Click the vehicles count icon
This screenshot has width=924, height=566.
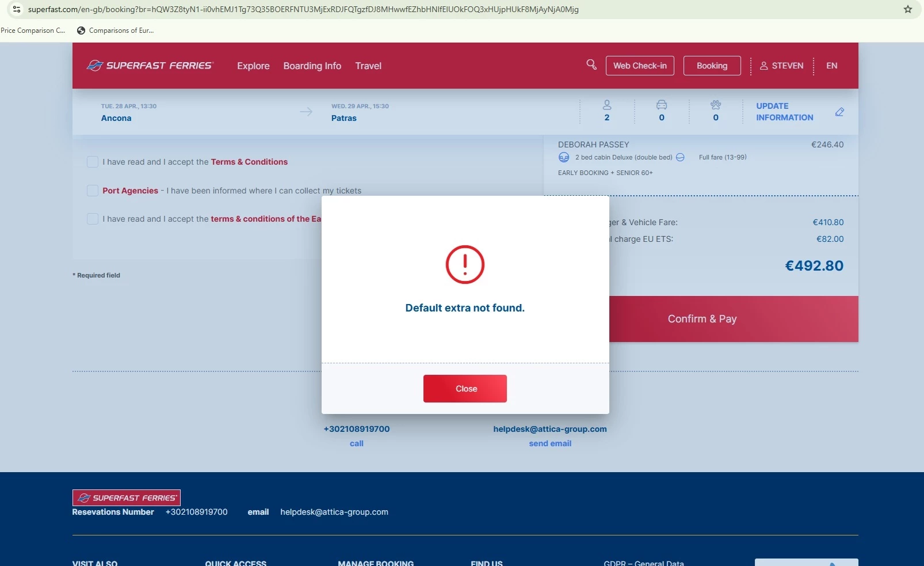point(662,105)
